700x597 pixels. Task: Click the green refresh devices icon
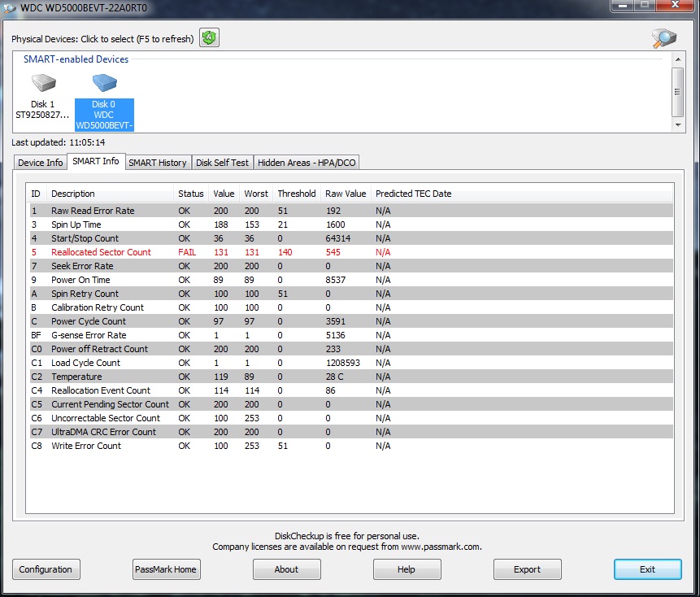tap(209, 38)
